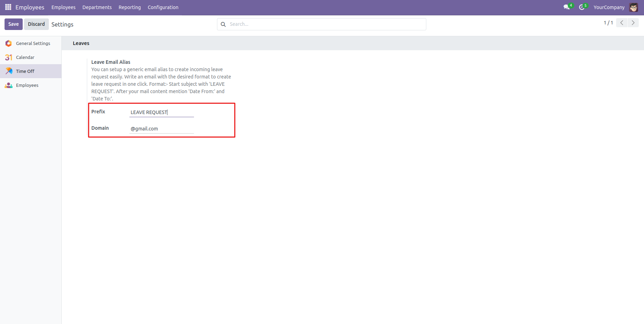
Task: Click the Calendar 31 icon
Action: [x=9, y=58]
